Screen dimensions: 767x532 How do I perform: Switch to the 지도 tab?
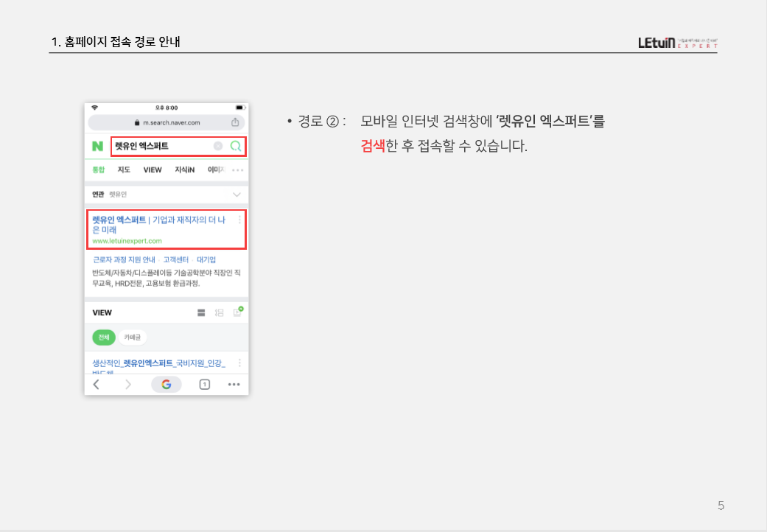(x=124, y=169)
